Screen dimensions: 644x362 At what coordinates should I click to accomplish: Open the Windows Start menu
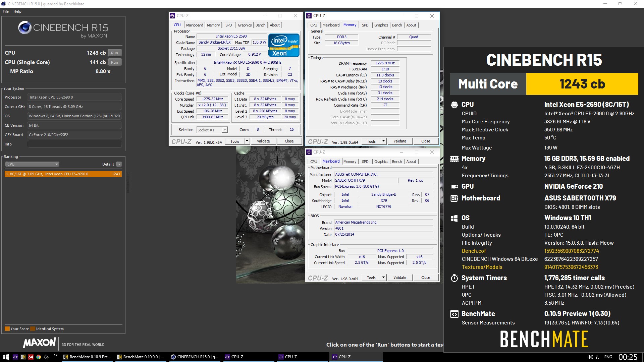(6, 357)
